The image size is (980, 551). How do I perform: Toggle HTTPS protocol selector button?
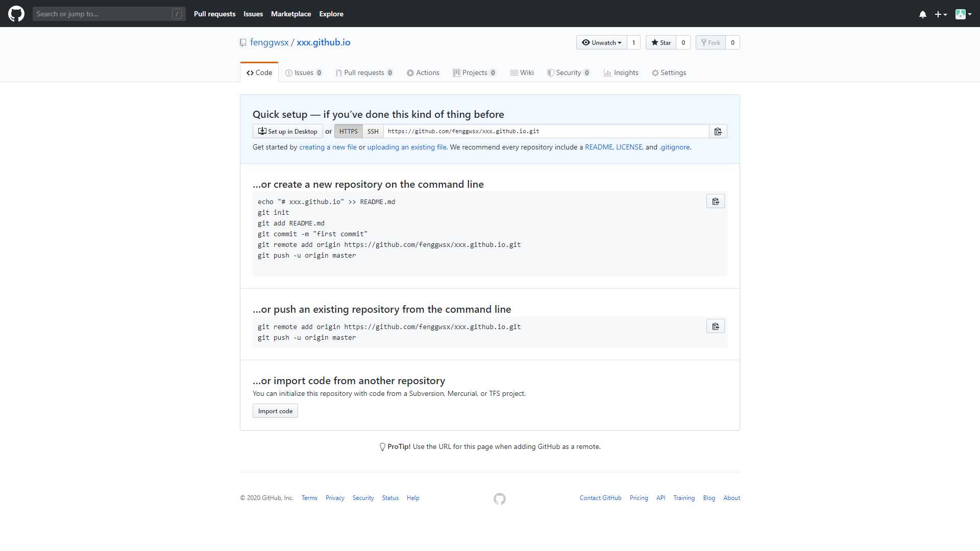347,131
